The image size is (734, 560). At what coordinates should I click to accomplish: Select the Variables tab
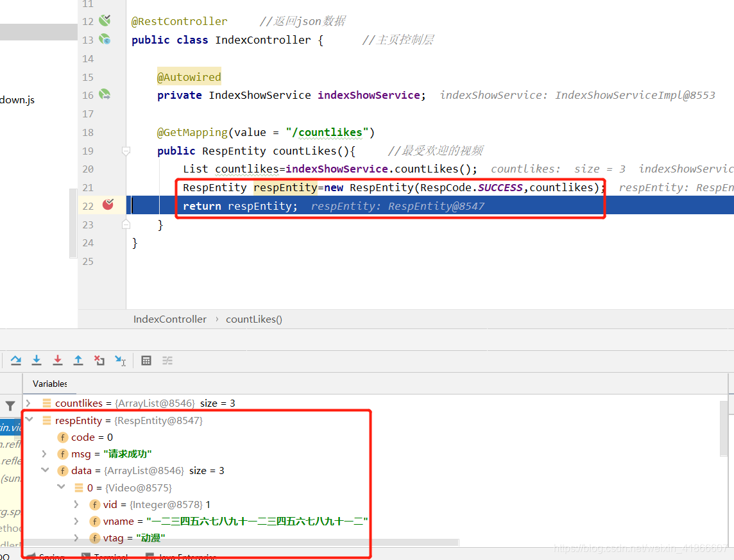(49, 384)
